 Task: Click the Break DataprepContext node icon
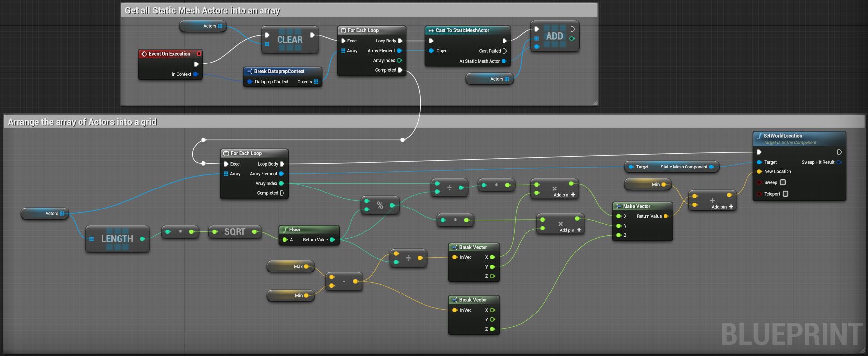coord(249,71)
